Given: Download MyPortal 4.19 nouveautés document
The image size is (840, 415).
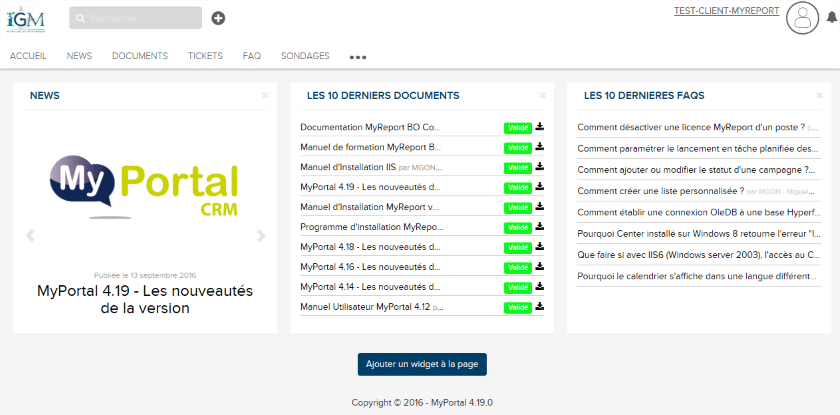Looking at the screenshot, I should [539, 186].
